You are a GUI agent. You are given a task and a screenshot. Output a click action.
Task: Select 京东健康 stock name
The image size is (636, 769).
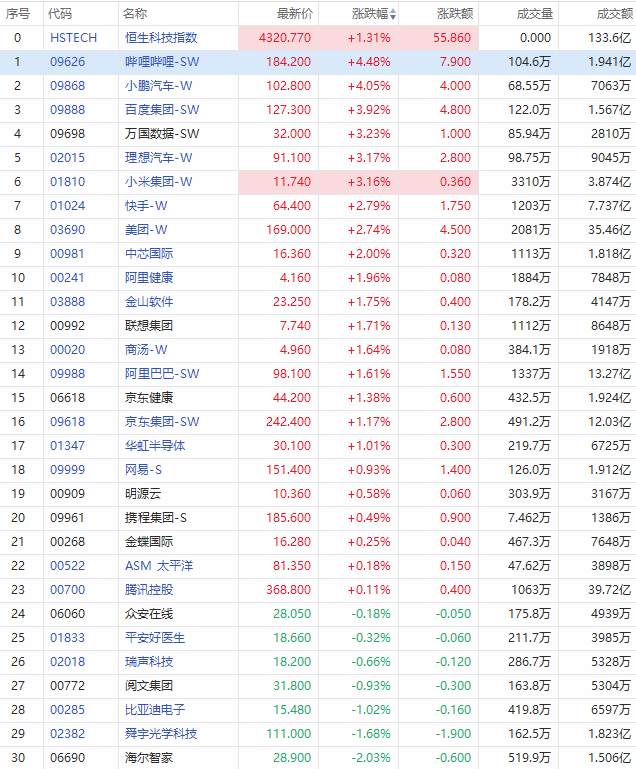(x=149, y=398)
